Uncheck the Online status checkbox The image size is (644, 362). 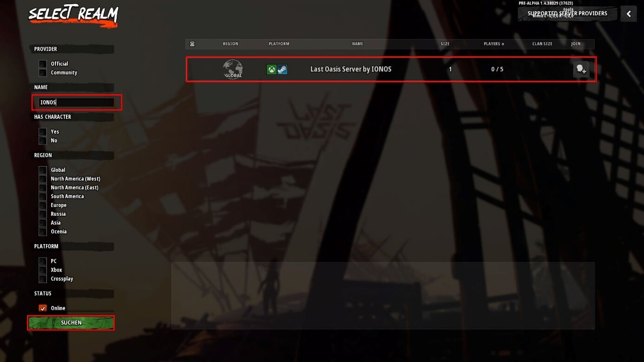tap(43, 308)
